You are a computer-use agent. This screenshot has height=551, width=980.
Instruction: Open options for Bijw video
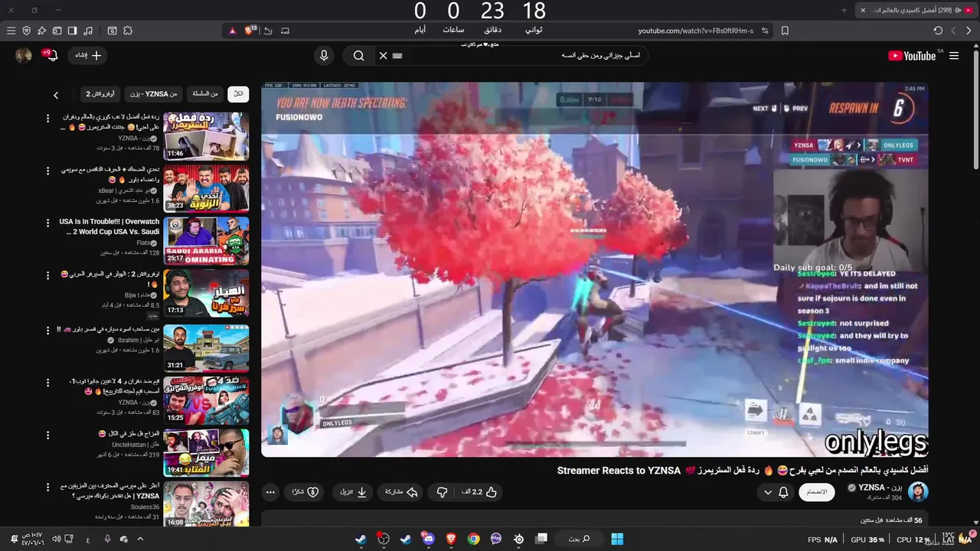pyautogui.click(x=47, y=275)
